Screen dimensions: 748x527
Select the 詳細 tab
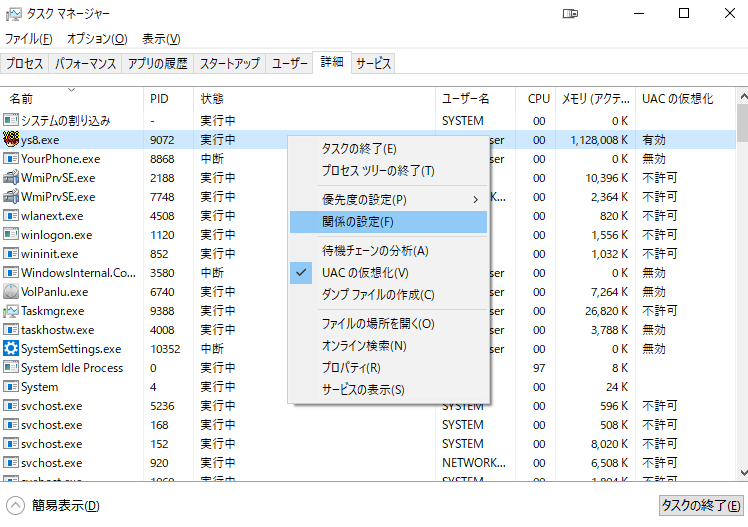coord(332,62)
